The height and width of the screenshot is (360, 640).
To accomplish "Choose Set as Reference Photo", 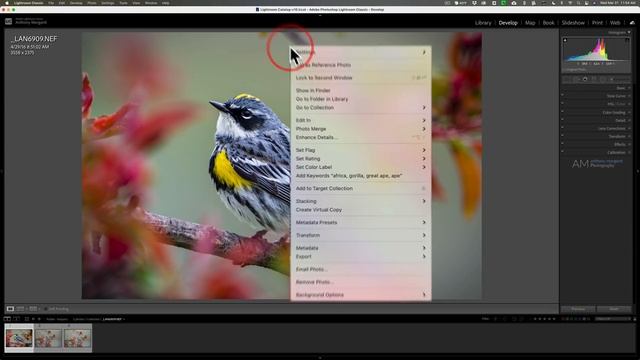I will tap(361, 65).
